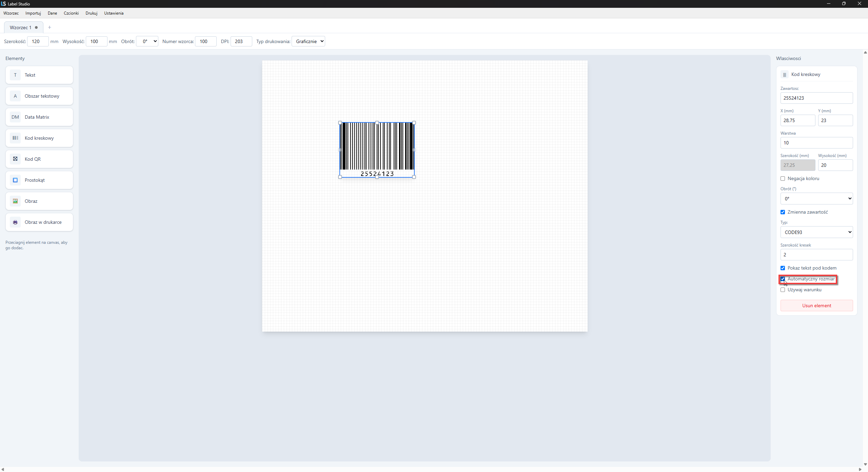Click the Y (mm) field with 23
This screenshot has height=472, width=868.
point(835,120)
